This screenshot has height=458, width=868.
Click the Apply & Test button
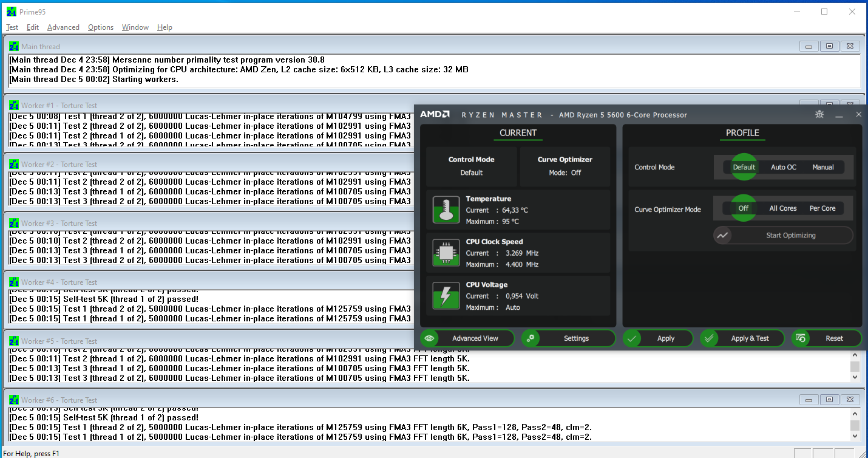coord(742,338)
